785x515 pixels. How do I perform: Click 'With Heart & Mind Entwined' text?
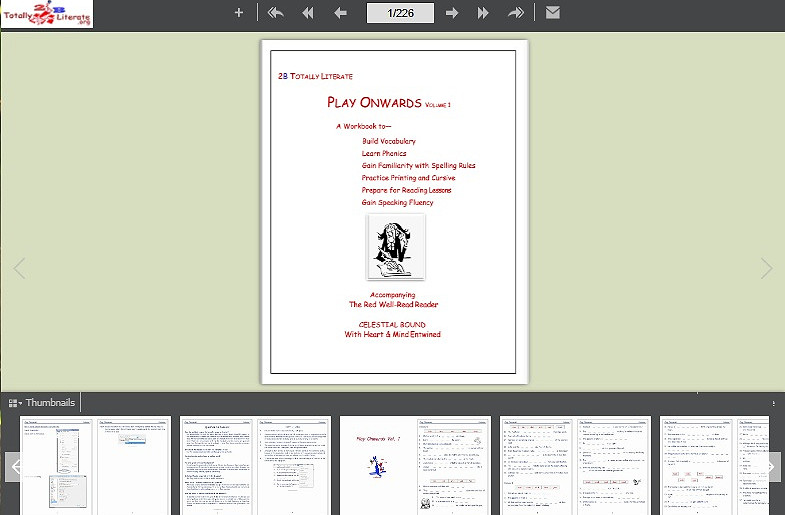392,334
